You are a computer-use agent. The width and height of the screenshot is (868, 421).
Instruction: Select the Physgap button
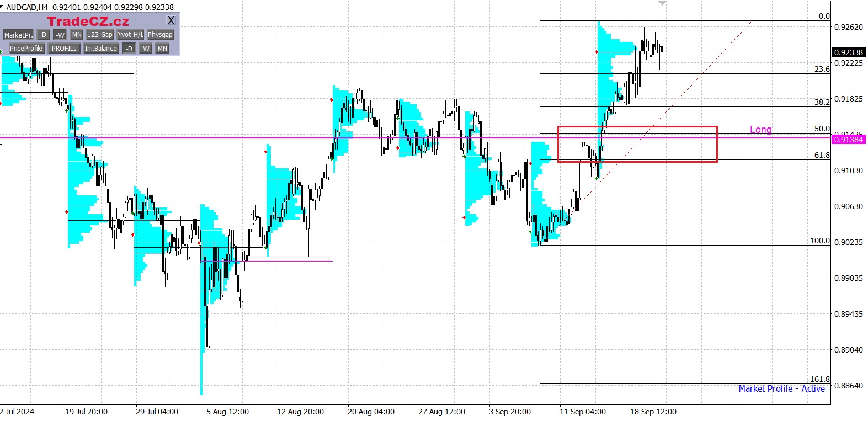click(x=160, y=35)
